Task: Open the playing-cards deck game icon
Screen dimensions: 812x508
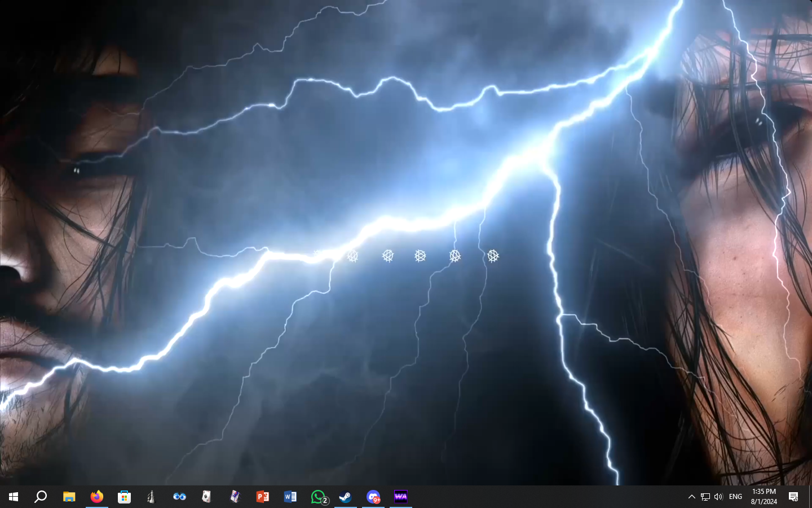Action: pos(235,497)
